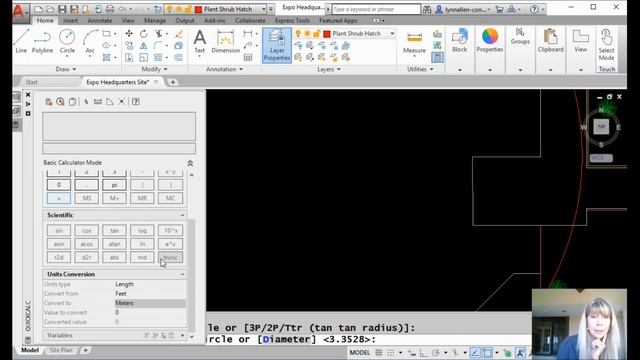Open the Clipboard panel

pyautogui.click(x=550, y=41)
